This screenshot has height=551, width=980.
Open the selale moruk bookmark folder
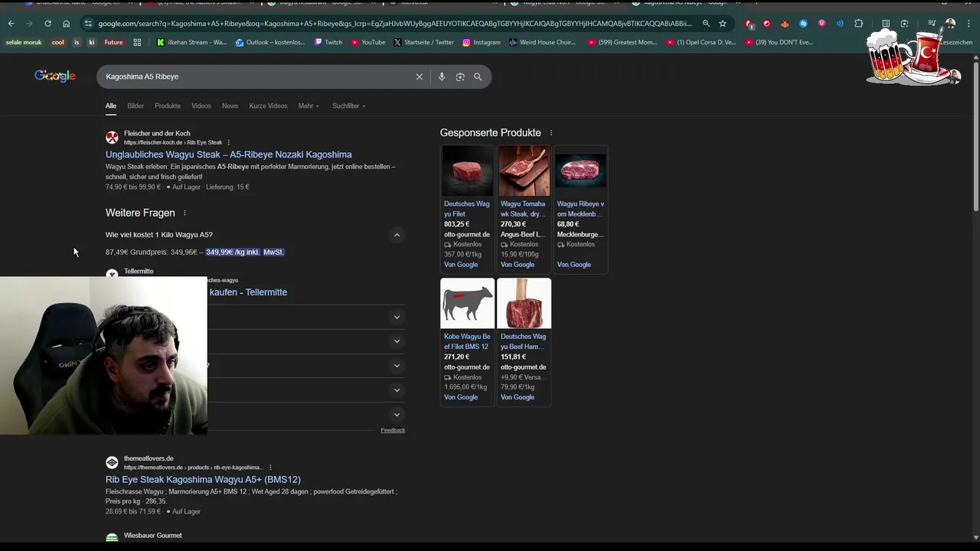24,42
